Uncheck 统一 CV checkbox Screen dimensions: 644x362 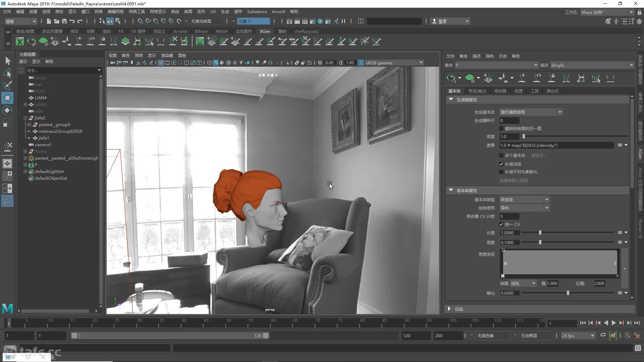(501, 225)
